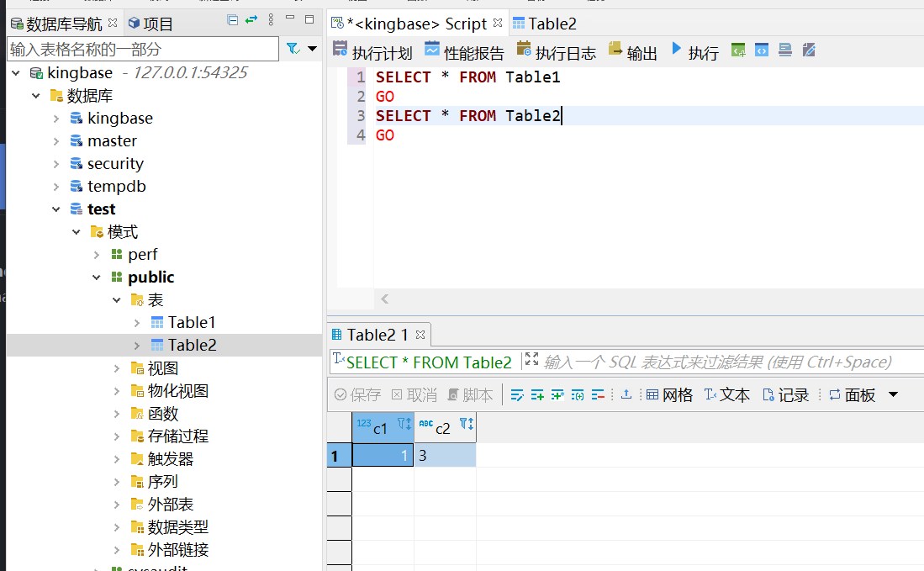Click the navigator filter funnel icon
The width and height of the screenshot is (924, 571).
293,48
